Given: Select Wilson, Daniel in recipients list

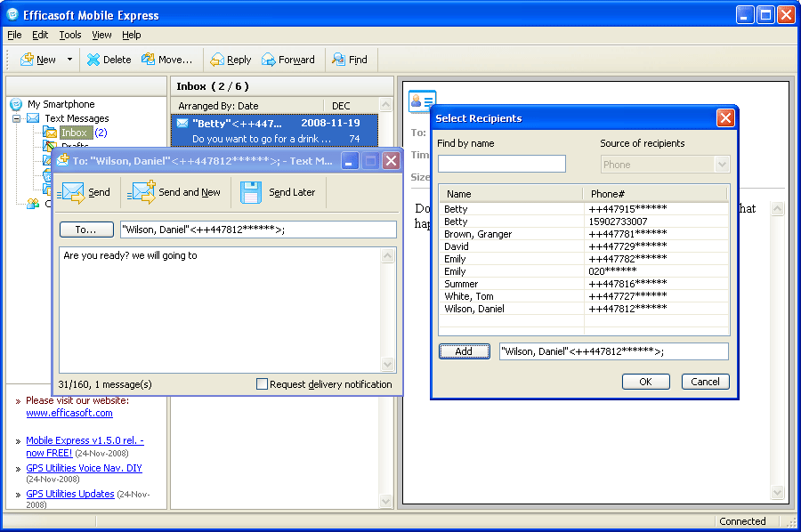Looking at the screenshot, I should (x=584, y=309).
